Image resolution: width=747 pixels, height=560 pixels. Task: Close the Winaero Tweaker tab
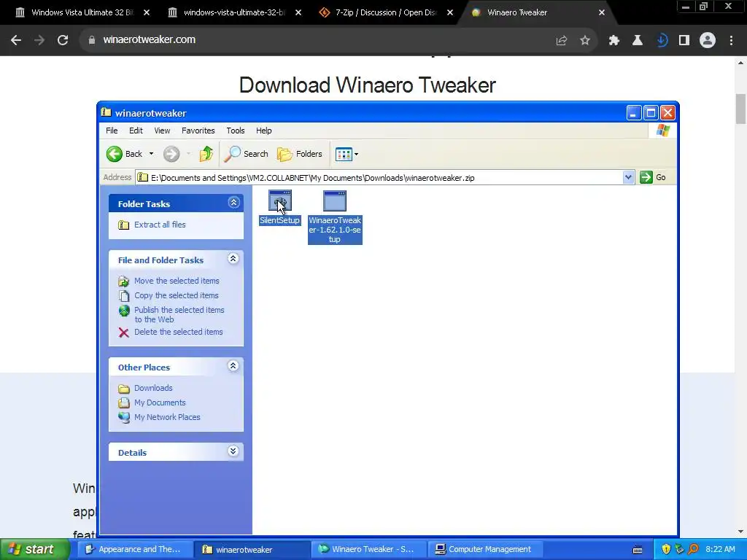click(x=602, y=12)
